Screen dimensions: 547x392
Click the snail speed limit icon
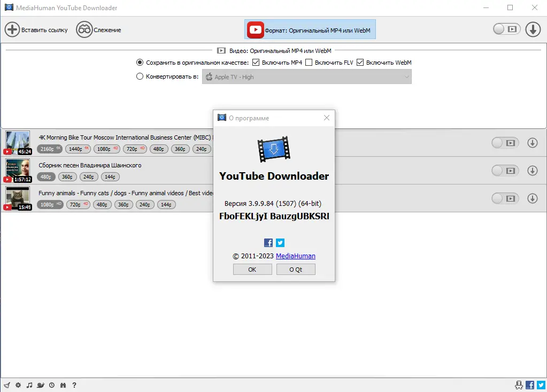click(x=41, y=385)
